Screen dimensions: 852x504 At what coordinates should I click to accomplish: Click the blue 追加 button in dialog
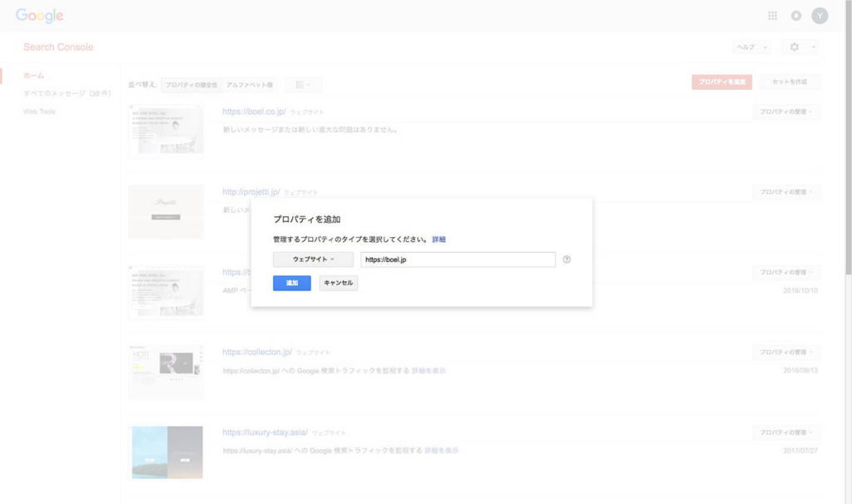292,283
